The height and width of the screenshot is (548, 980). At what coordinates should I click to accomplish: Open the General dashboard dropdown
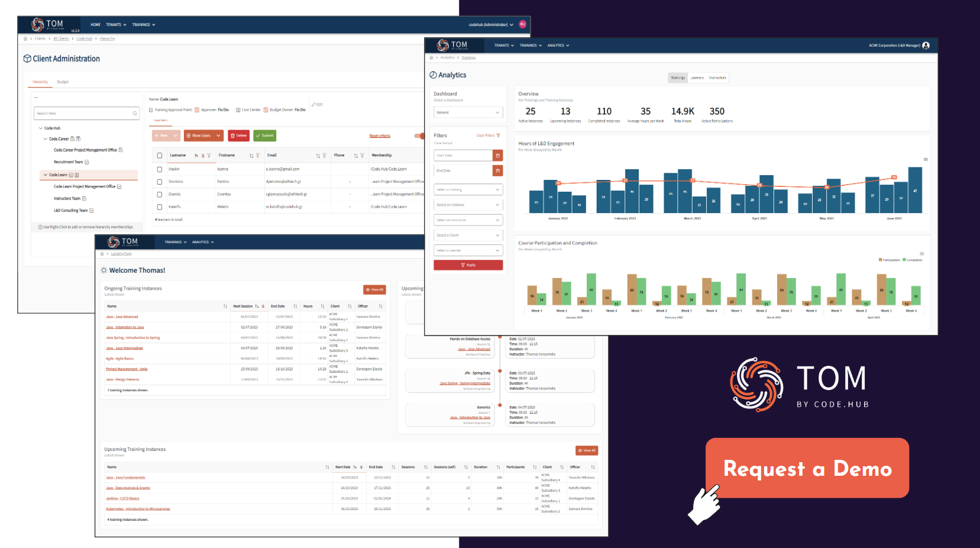pyautogui.click(x=468, y=112)
